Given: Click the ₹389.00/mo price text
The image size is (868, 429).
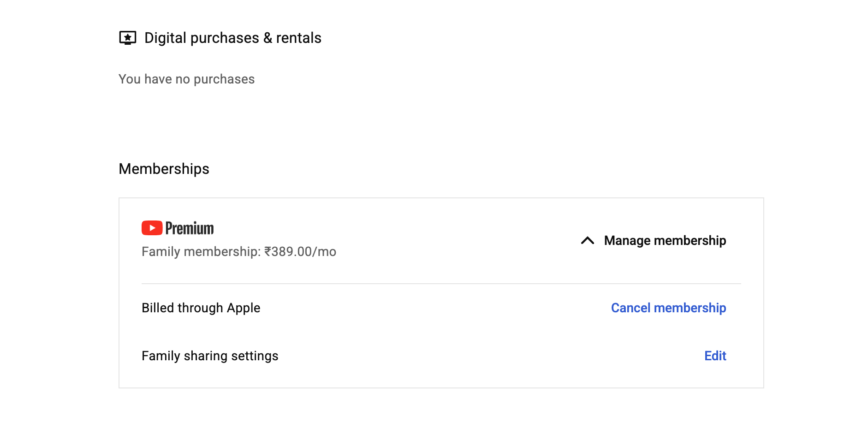Looking at the screenshot, I should pos(300,251).
